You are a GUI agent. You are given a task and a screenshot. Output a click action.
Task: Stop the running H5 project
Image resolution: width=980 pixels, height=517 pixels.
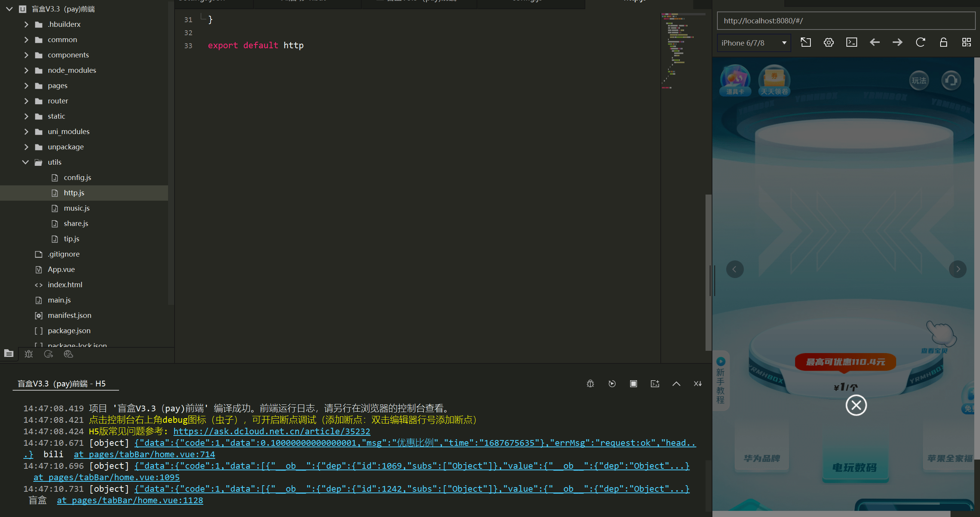click(x=633, y=384)
